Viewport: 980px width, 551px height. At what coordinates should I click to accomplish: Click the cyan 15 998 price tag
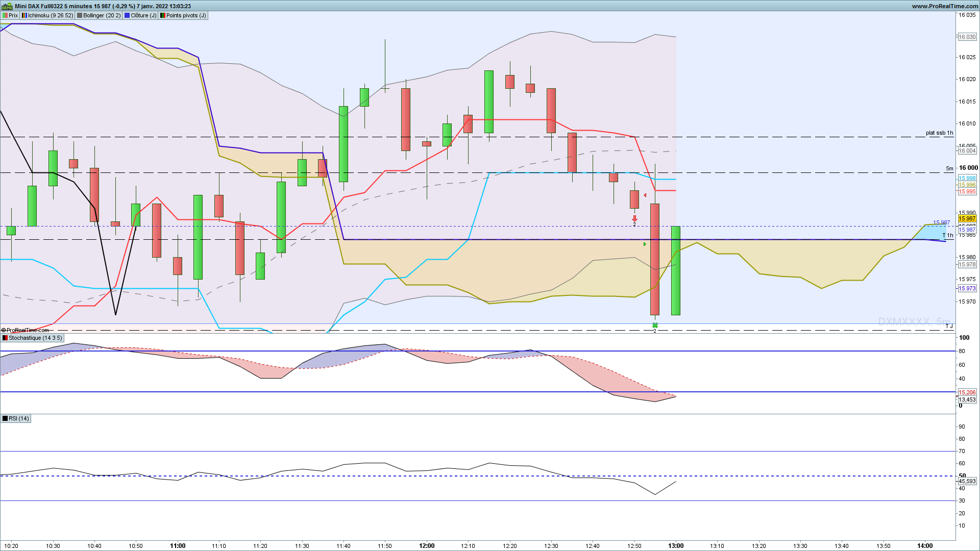[967, 179]
